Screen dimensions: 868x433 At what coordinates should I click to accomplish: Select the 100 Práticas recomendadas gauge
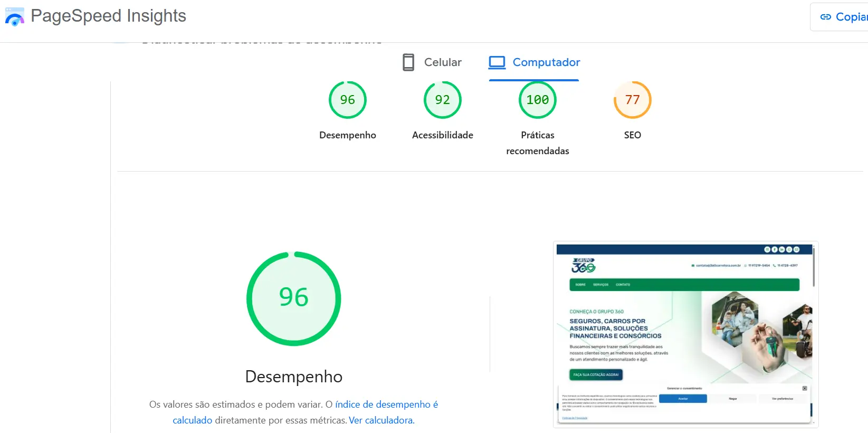(537, 100)
